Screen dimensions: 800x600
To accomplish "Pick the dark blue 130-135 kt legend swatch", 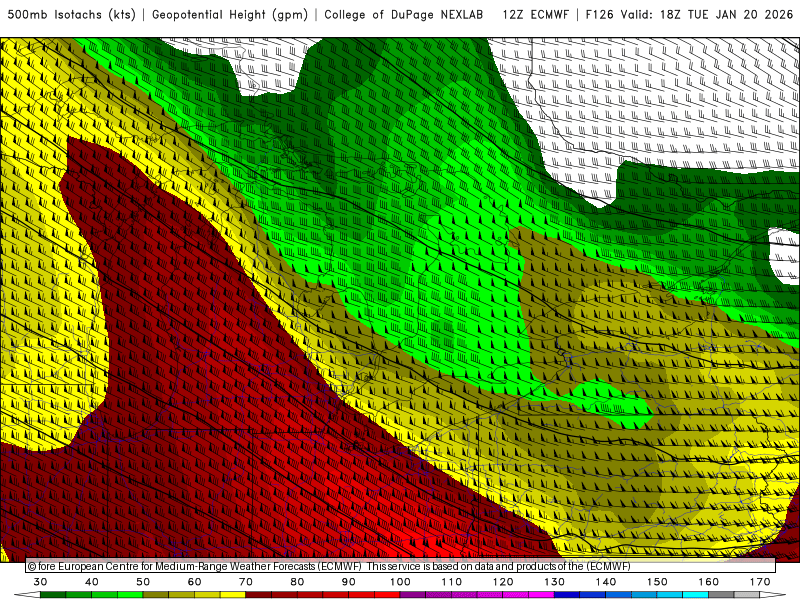I will coord(567,594).
